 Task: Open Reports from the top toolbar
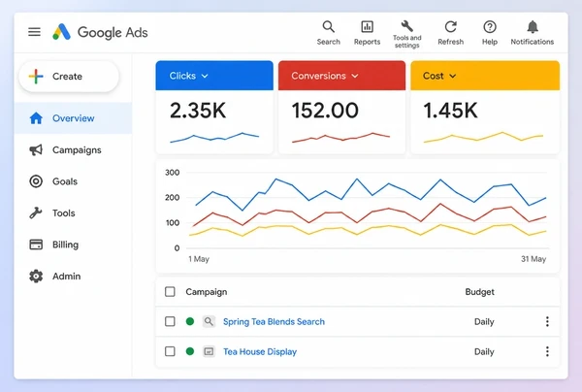click(x=367, y=33)
